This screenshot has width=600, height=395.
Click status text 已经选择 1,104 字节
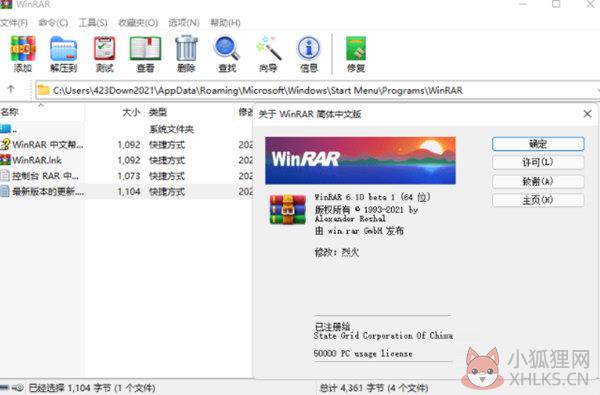pos(92,388)
